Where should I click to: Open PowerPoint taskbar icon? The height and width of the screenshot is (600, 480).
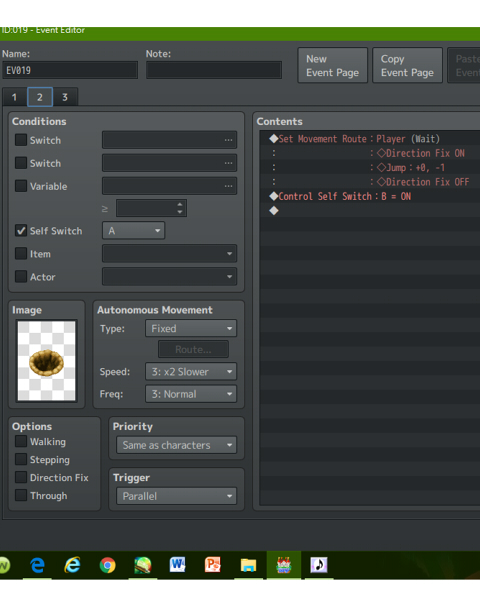(213, 565)
